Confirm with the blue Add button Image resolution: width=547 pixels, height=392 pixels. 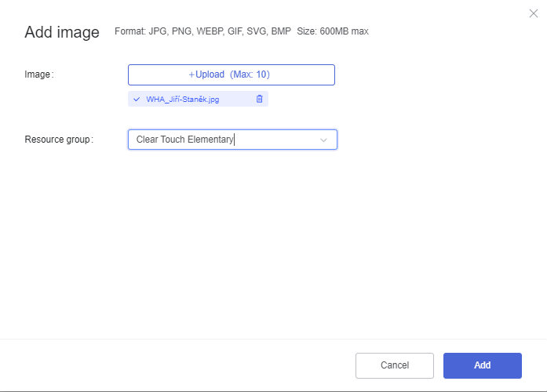click(483, 365)
